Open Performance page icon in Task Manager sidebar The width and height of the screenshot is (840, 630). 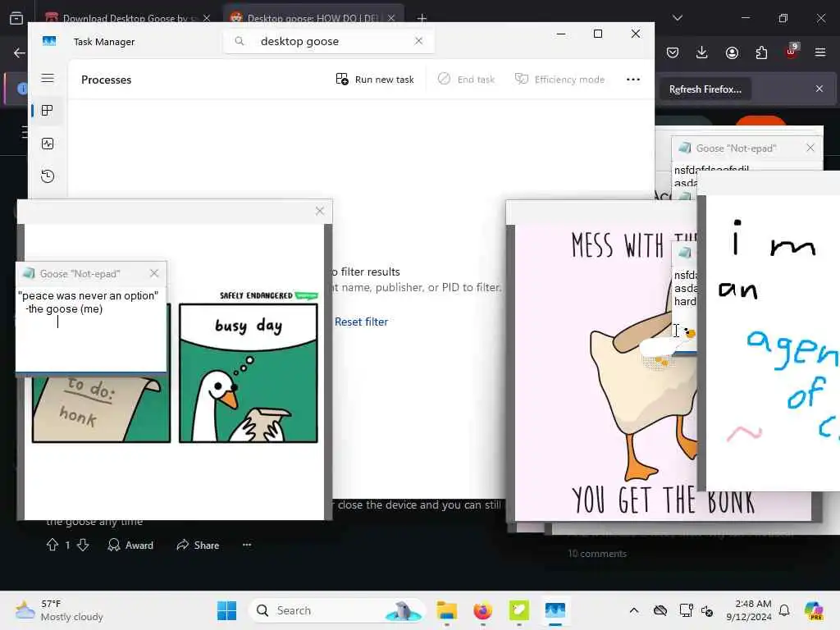[x=48, y=144]
